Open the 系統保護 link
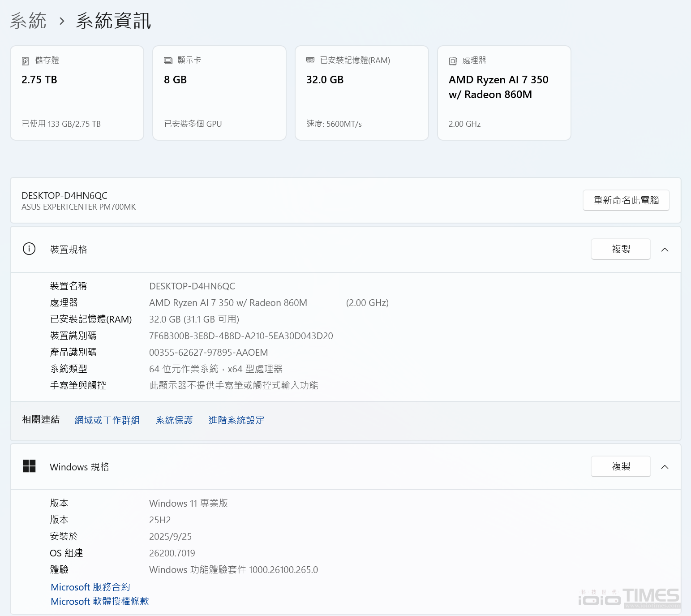The height and width of the screenshot is (616, 691). point(174,420)
